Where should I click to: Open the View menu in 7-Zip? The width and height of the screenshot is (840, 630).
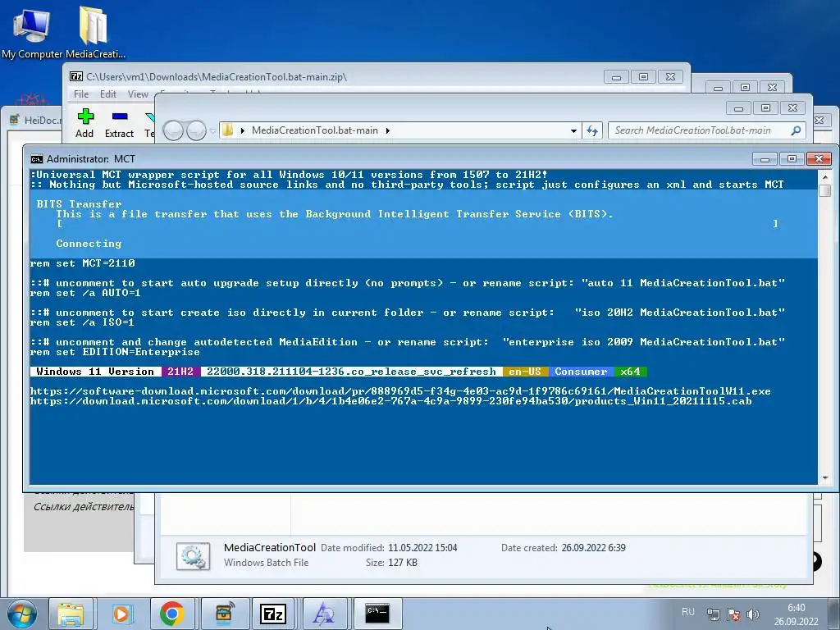pos(138,94)
